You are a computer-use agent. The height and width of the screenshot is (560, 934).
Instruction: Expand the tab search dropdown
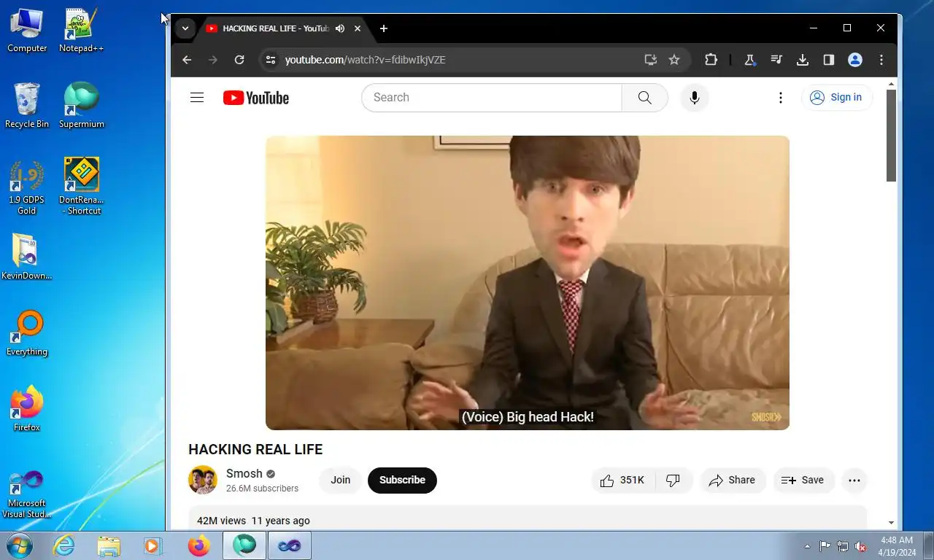click(x=185, y=28)
